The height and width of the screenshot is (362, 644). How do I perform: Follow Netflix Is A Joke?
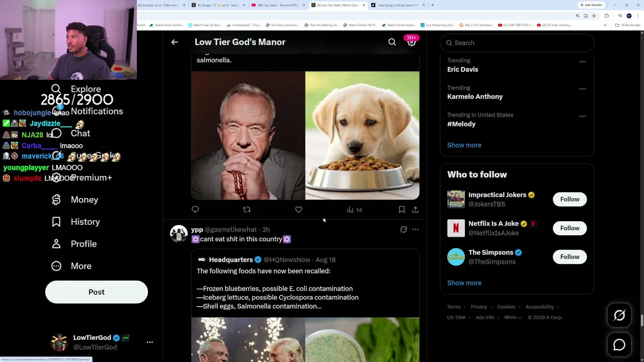point(570,228)
